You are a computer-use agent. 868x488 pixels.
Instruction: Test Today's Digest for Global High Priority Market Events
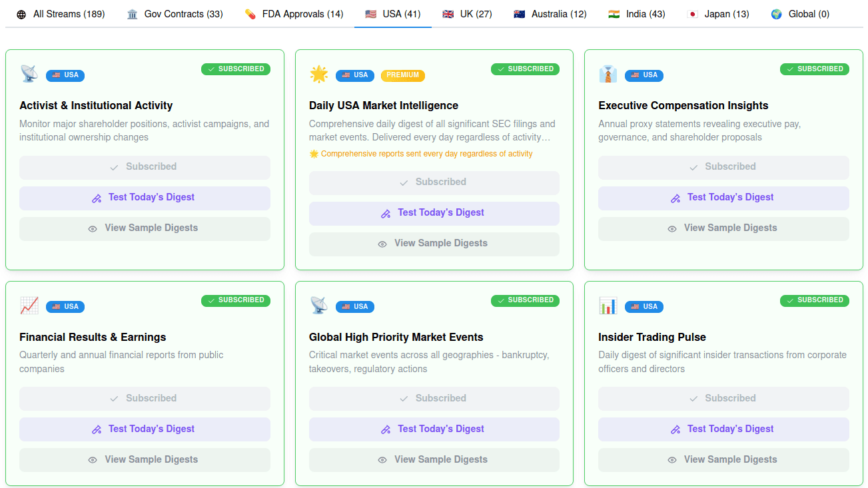[434, 429]
